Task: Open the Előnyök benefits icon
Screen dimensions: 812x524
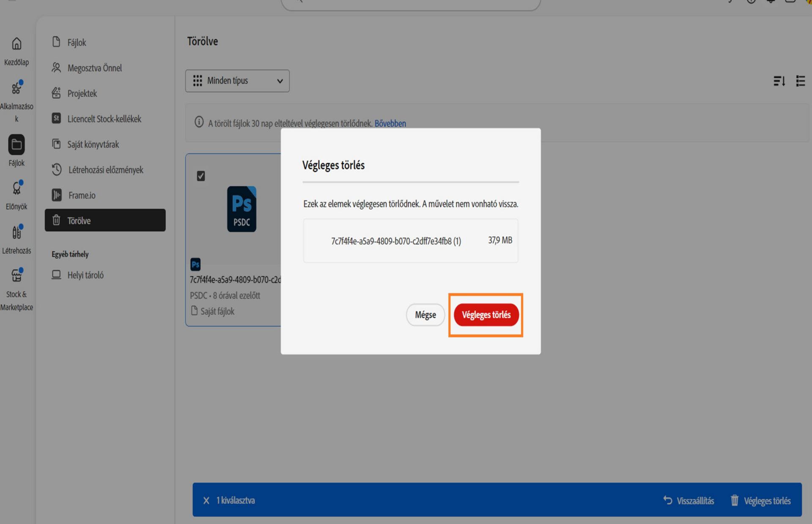Action: (x=16, y=188)
